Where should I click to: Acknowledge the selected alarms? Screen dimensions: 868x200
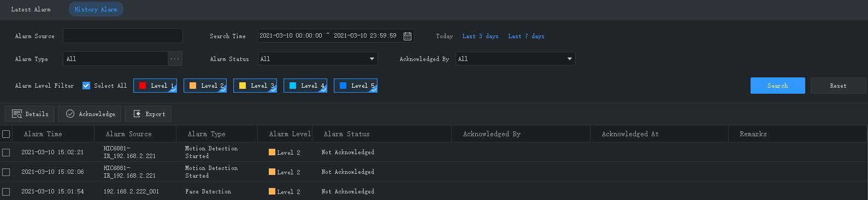(90, 114)
